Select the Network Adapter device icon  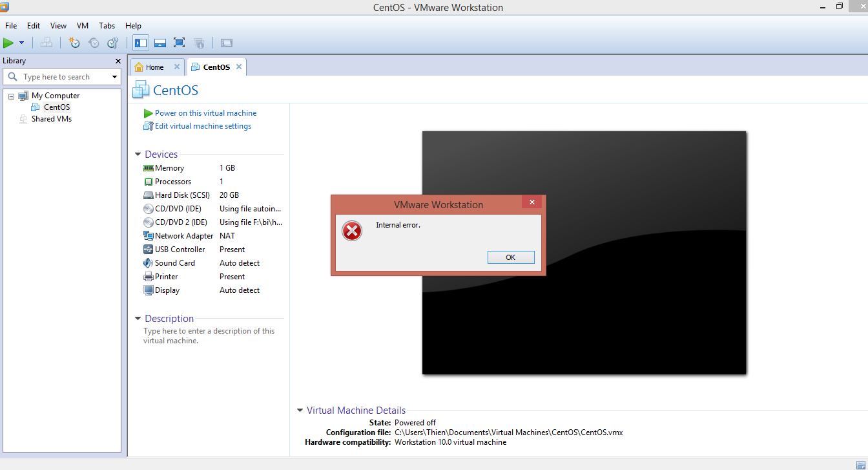149,236
